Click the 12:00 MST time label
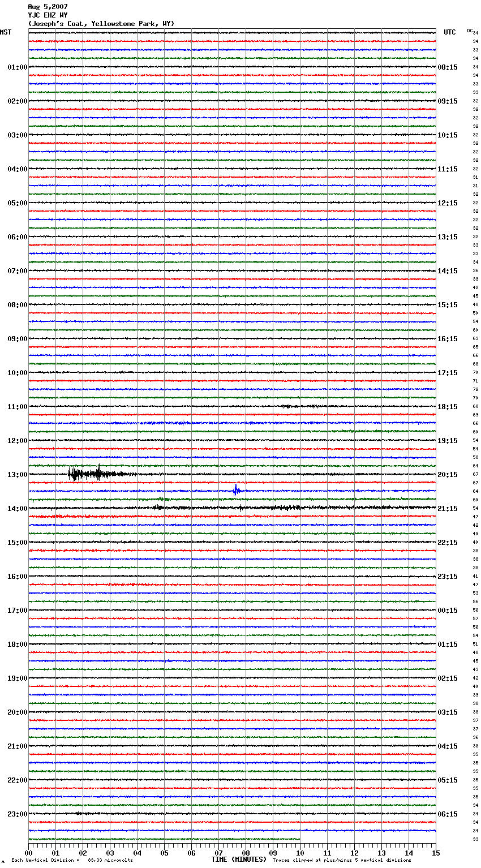This screenshot has width=481, height=868. 18,441
